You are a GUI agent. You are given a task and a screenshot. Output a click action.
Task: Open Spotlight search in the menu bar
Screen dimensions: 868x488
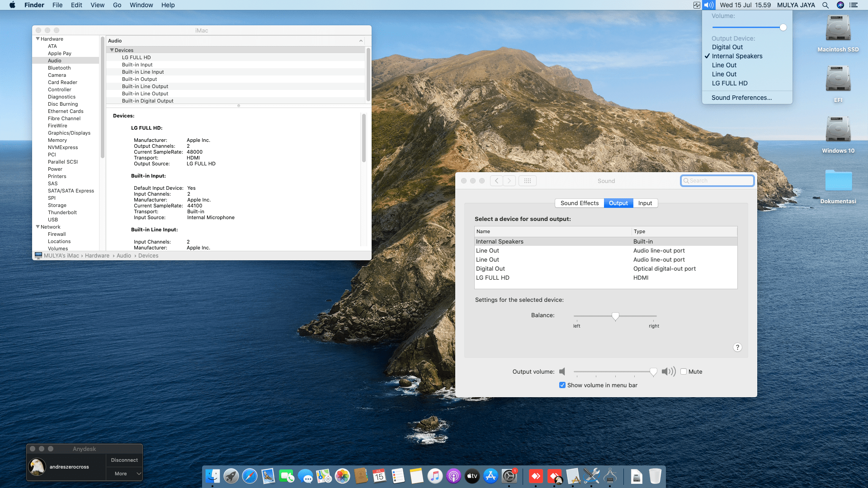pos(826,5)
